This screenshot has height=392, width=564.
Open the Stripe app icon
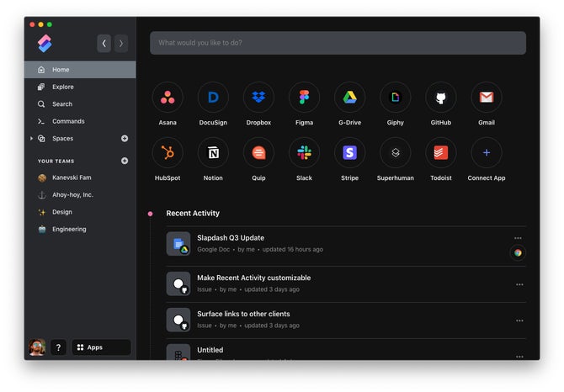349,153
